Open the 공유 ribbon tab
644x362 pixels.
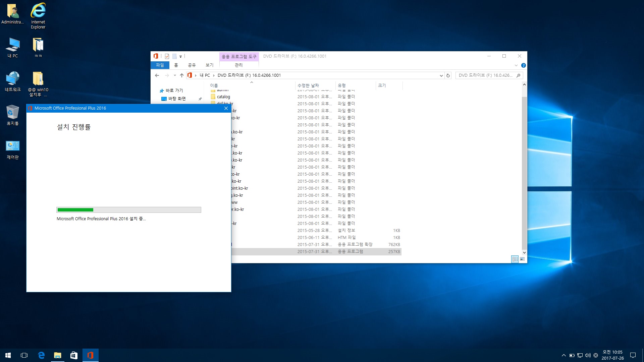pos(192,65)
